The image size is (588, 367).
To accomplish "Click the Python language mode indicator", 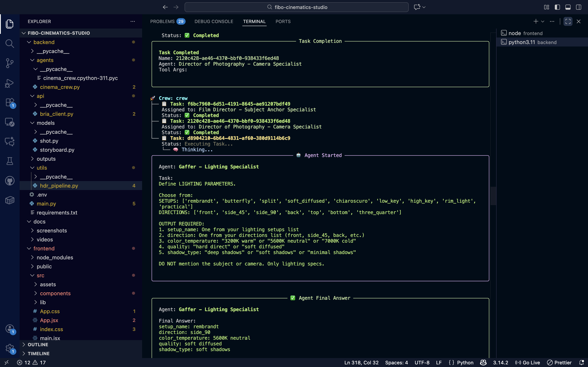I will point(465,362).
